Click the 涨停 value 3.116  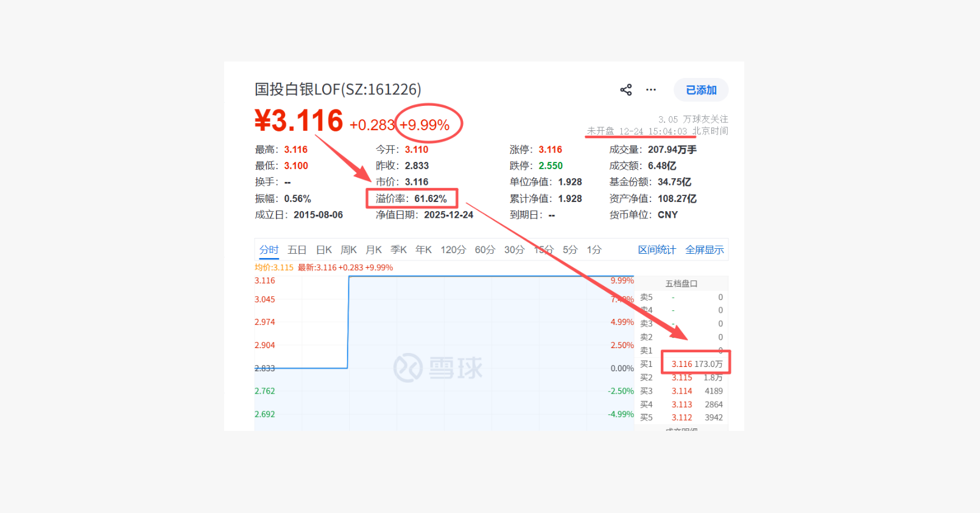tap(551, 150)
